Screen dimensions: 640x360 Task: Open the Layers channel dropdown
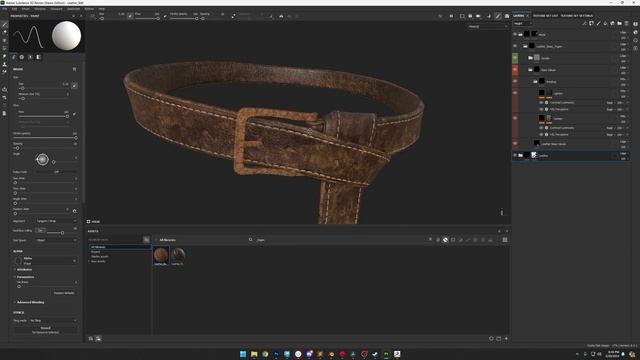pos(523,24)
